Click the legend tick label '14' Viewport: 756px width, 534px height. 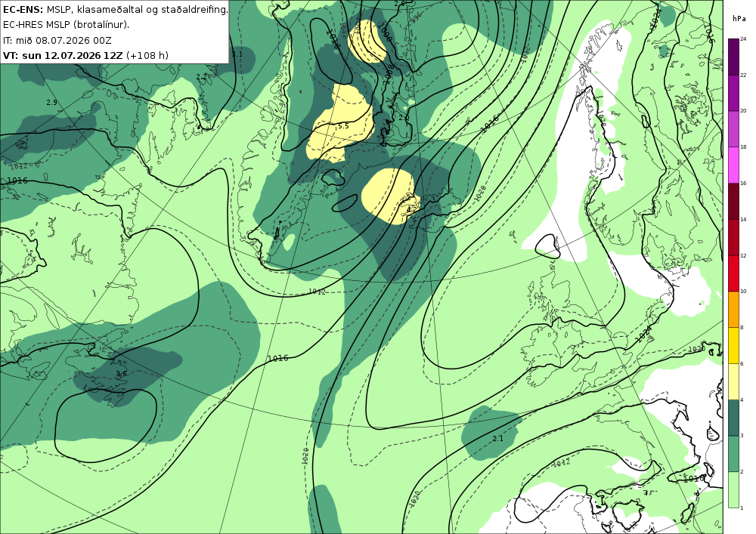(743, 219)
